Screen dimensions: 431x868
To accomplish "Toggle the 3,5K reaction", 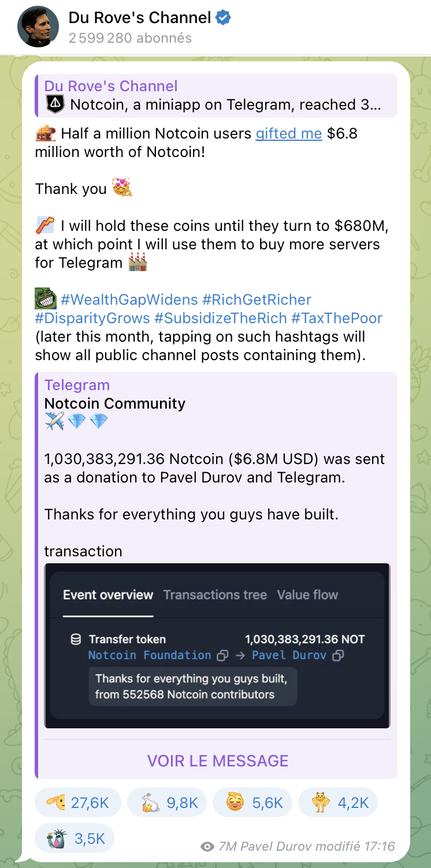I will coord(75,839).
